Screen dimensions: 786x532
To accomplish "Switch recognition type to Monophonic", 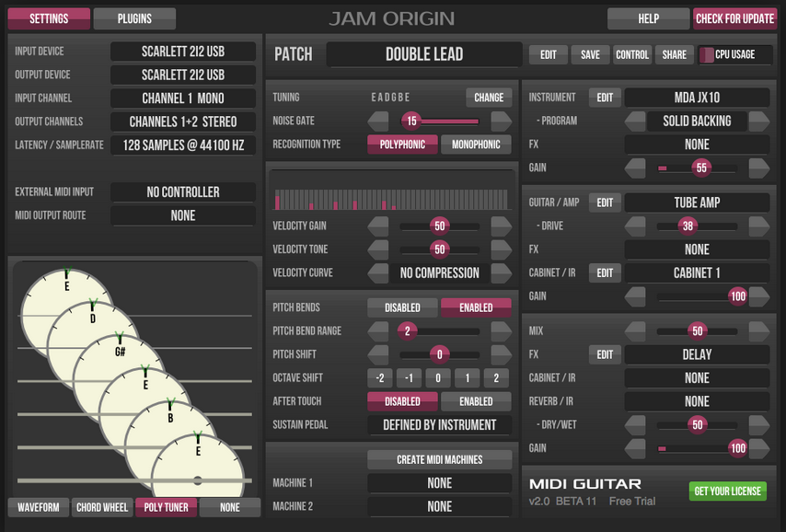I will point(476,145).
